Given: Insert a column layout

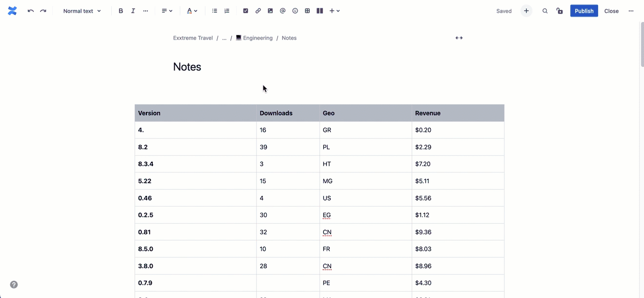Looking at the screenshot, I should (x=320, y=11).
